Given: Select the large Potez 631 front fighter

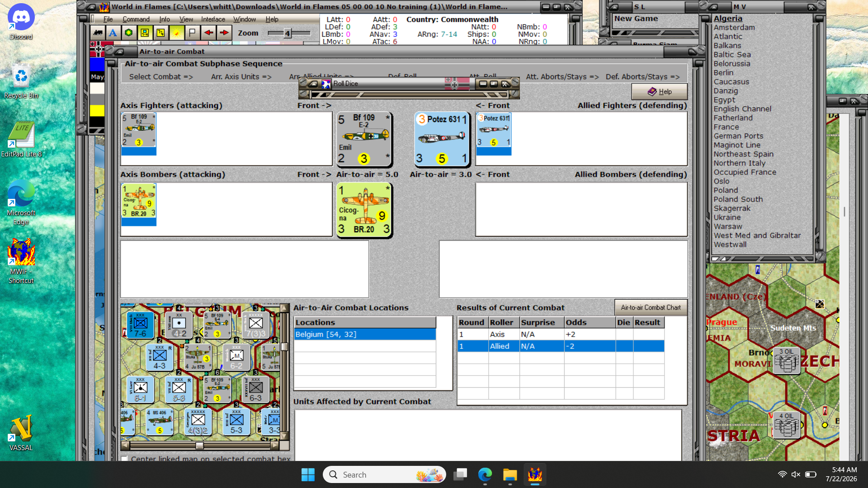Looking at the screenshot, I should coord(443,139).
